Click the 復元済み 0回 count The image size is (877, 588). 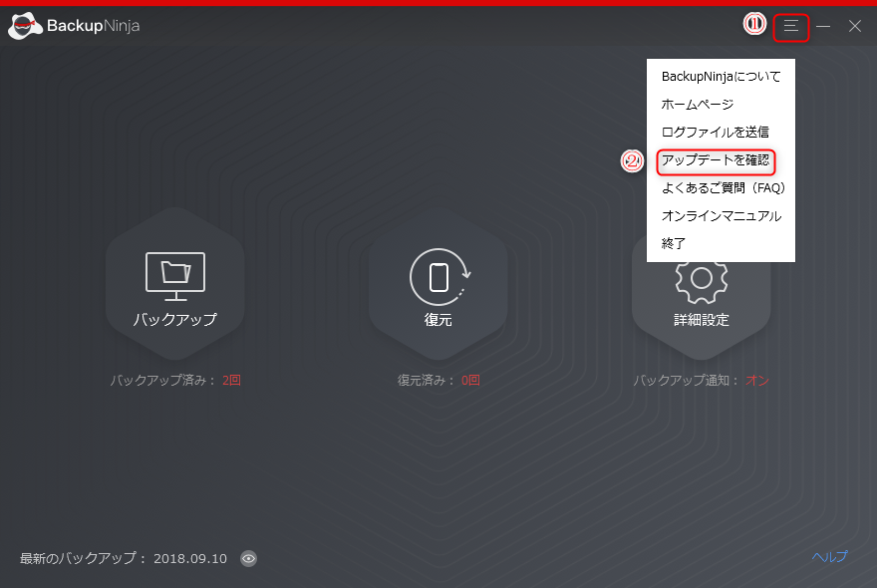[470, 381]
